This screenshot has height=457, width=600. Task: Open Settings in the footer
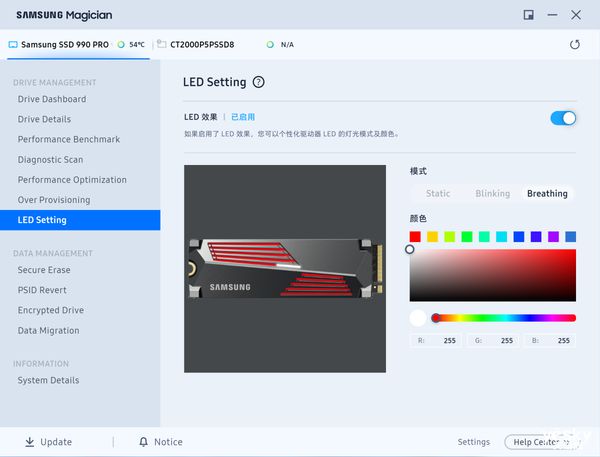pos(474,442)
